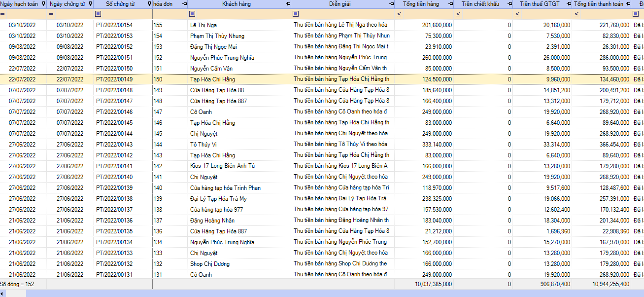Open less-or-equal operator for Tổng tiền hàng filter
The image size is (644, 297).
[x=399, y=14]
